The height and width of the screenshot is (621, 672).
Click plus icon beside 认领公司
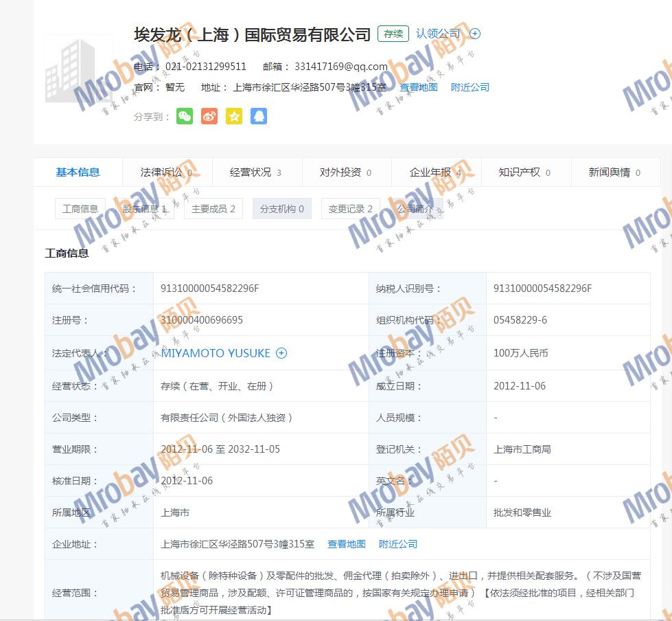[475, 34]
